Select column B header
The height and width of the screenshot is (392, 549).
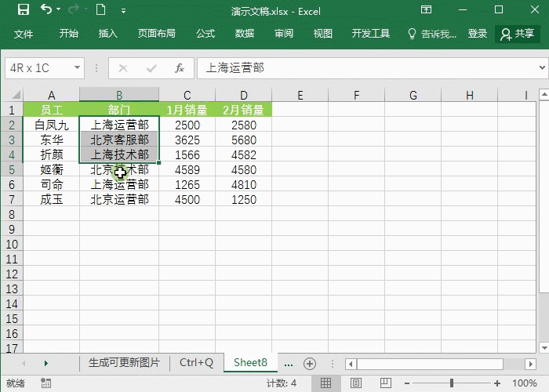(x=119, y=95)
